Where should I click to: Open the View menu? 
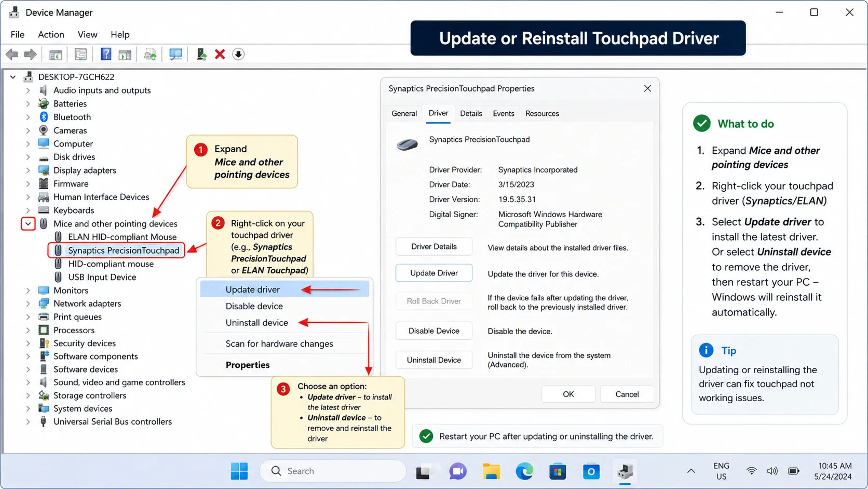(87, 34)
